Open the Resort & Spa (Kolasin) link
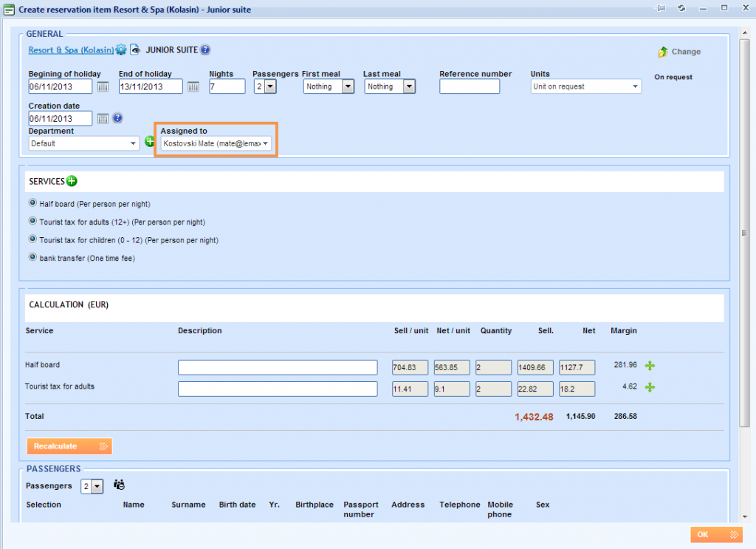The image size is (756, 549). (71, 50)
